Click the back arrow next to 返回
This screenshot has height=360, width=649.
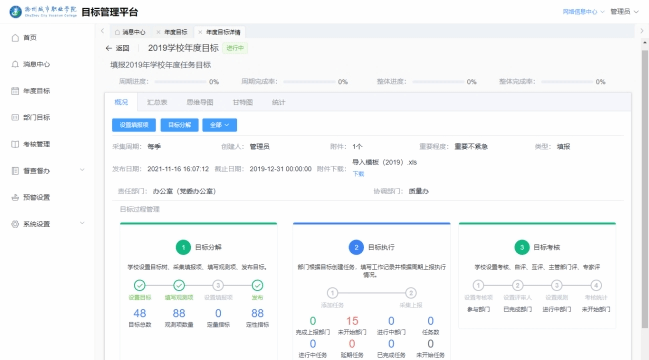(109, 48)
